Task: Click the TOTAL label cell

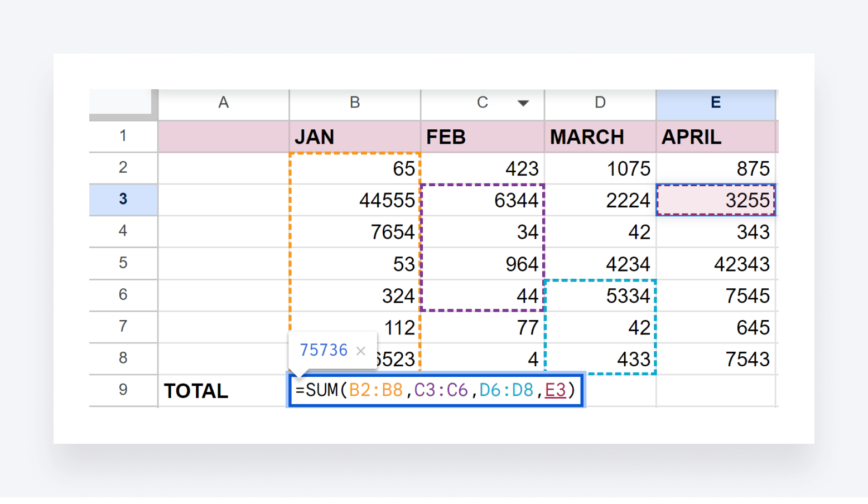Action: pos(196,391)
